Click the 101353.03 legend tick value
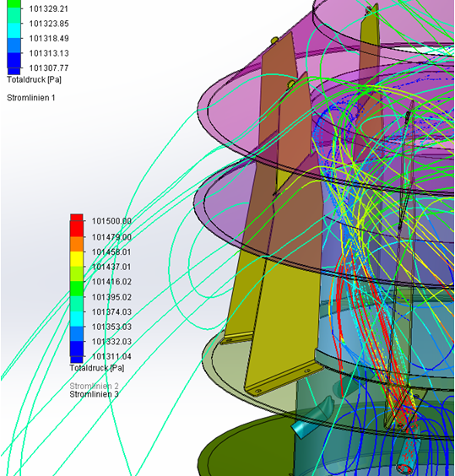This screenshot has height=476, width=455. [111, 327]
